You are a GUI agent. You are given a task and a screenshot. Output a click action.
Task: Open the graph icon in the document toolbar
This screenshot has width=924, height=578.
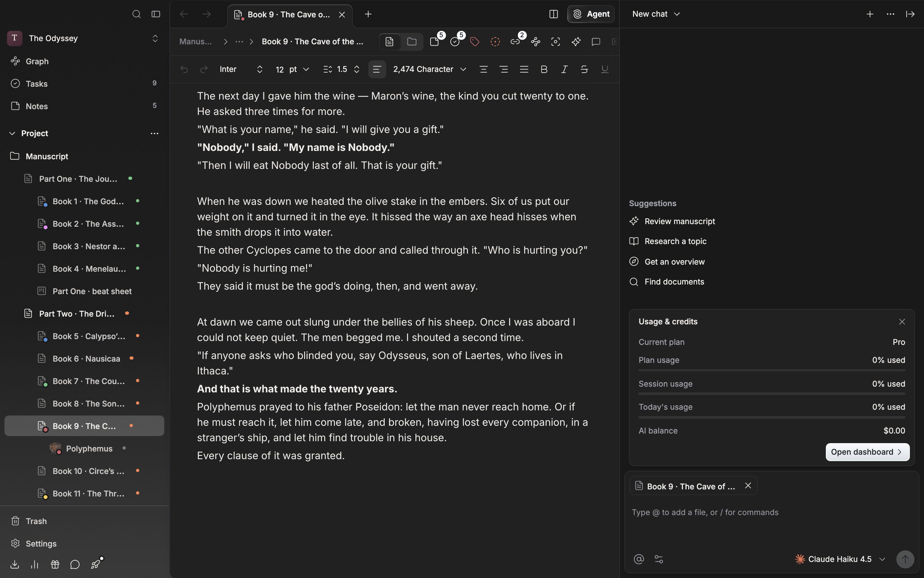click(x=536, y=42)
